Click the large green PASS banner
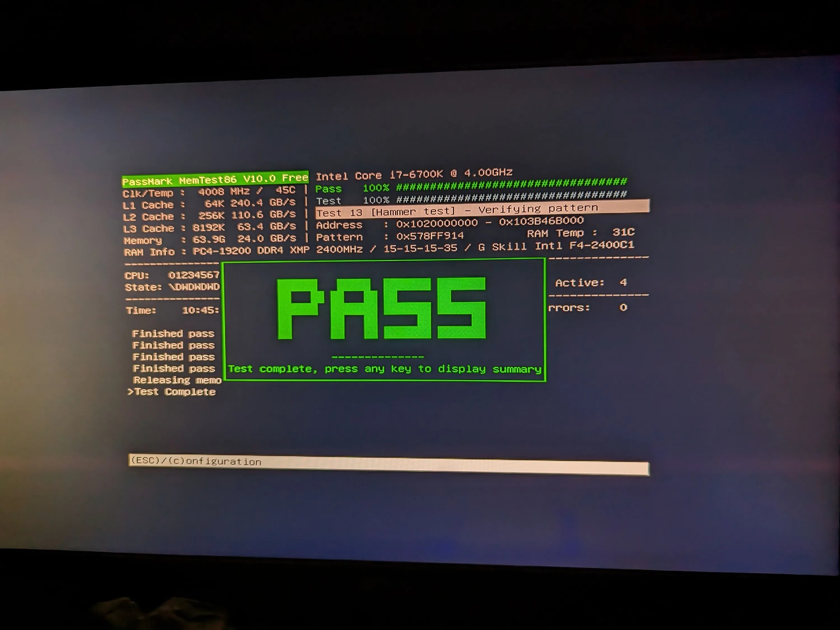The width and height of the screenshot is (840, 630). (381, 308)
